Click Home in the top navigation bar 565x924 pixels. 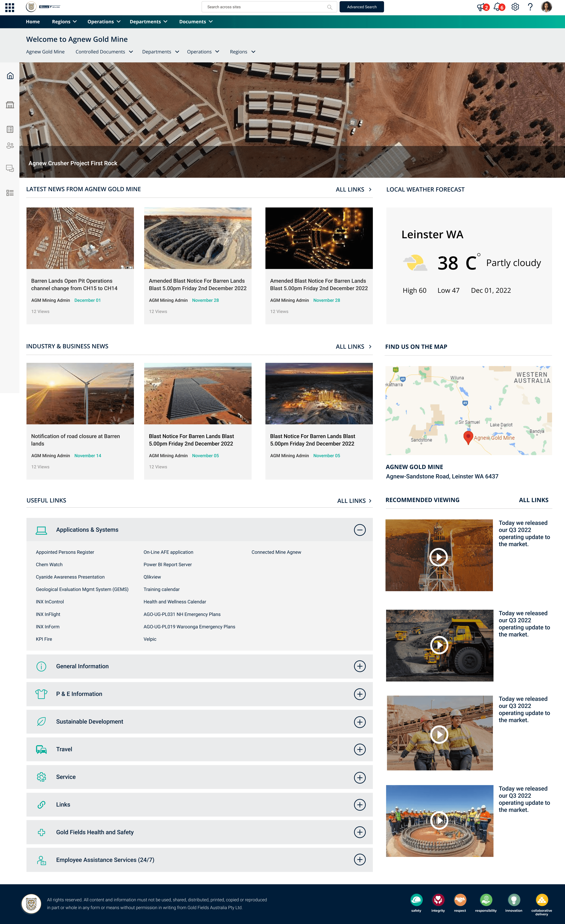(x=33, y=22)
